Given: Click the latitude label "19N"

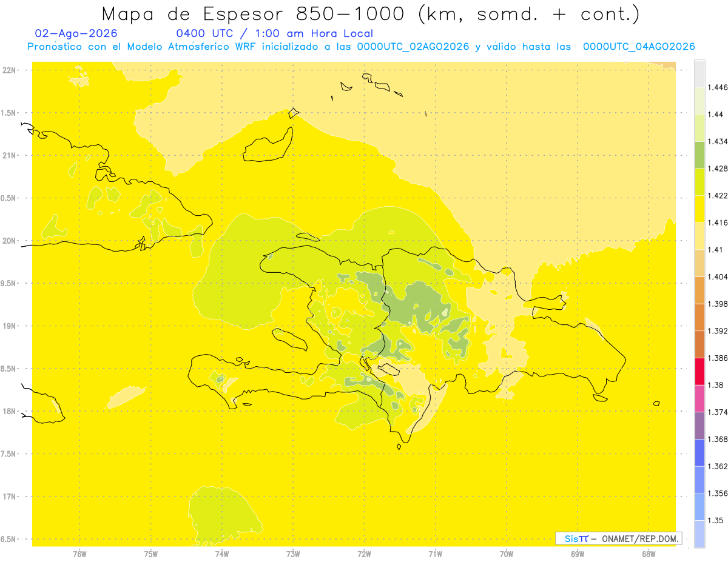Looking at the screenshot, I should (9, 326).
